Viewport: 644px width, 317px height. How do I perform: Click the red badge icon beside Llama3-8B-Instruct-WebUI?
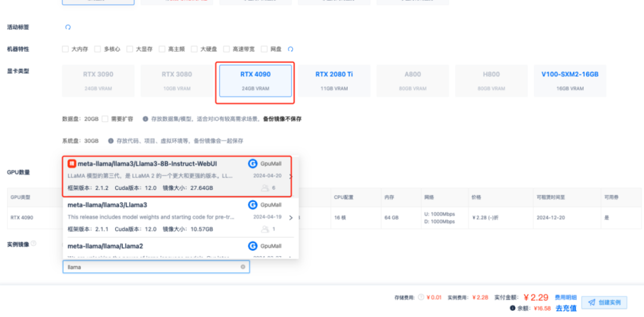click(x=72, y=164)
